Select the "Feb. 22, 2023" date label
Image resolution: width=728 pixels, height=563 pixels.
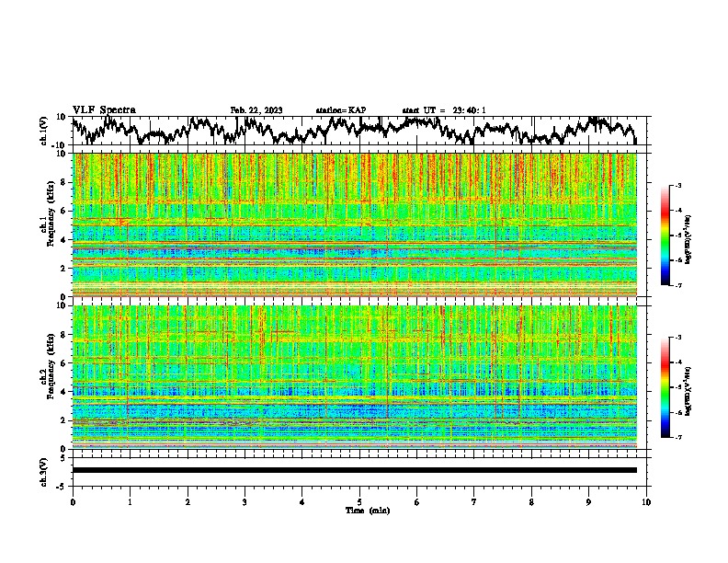pyautogui.click(x=256, y=110)
